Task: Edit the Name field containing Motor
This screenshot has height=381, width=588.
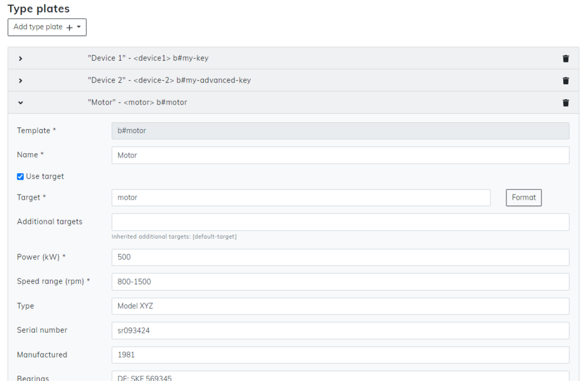Action: (340, 155)
